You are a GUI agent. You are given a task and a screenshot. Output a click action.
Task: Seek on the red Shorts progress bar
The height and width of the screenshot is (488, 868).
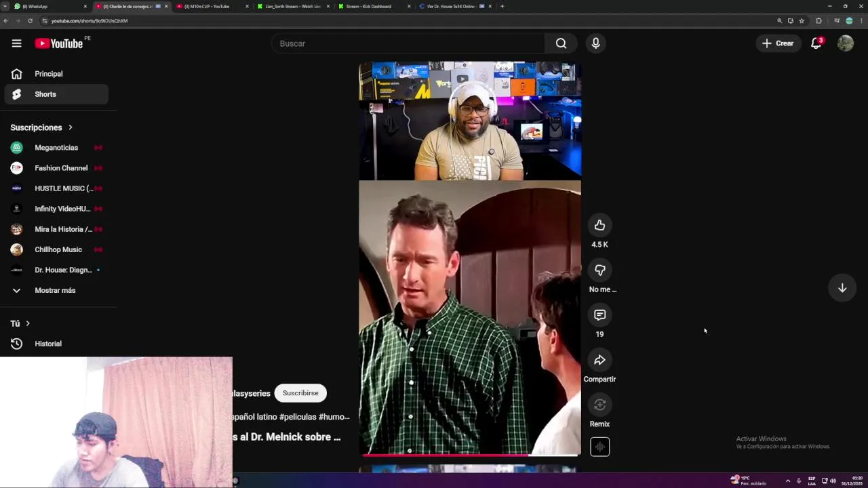coord(470,455)
